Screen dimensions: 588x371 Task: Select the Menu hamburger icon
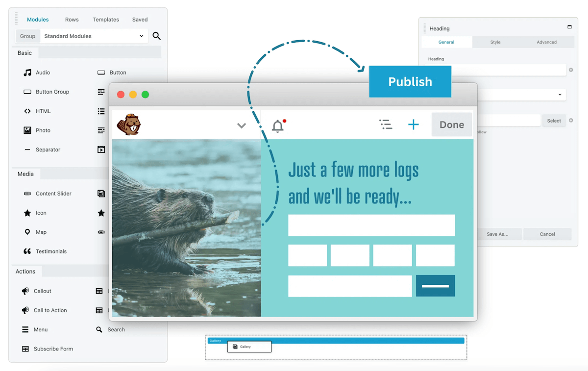[x=25, y=330]
